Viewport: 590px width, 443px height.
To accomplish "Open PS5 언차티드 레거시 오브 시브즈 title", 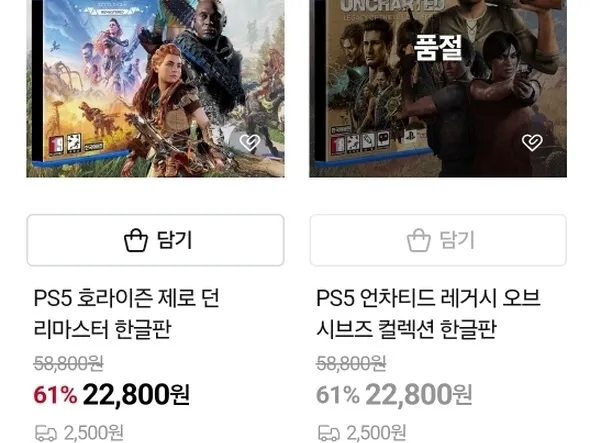I will 428,314.
